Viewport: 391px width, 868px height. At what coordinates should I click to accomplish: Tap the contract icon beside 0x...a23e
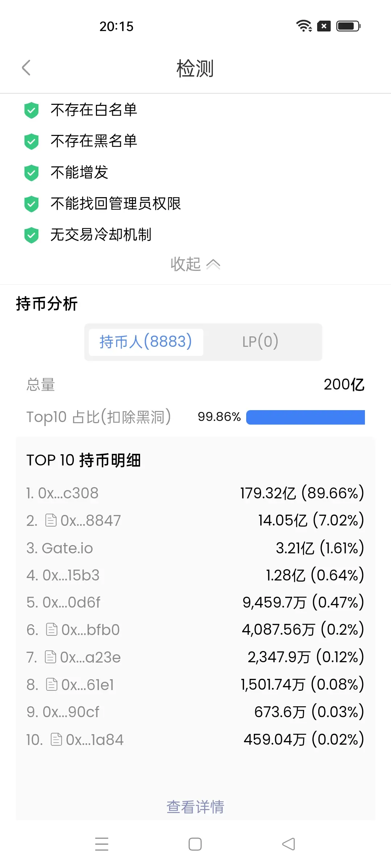pyautogui.click(x=50, y=657)
